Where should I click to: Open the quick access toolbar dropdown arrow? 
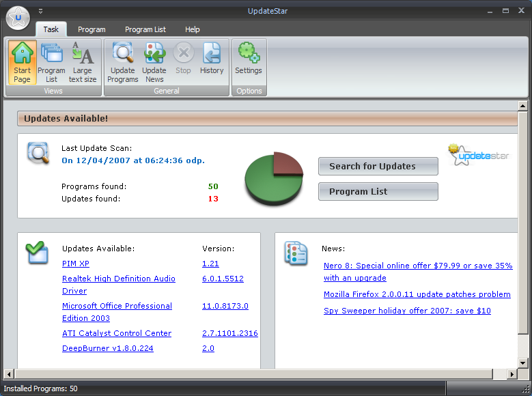click(x=41, y=11)
